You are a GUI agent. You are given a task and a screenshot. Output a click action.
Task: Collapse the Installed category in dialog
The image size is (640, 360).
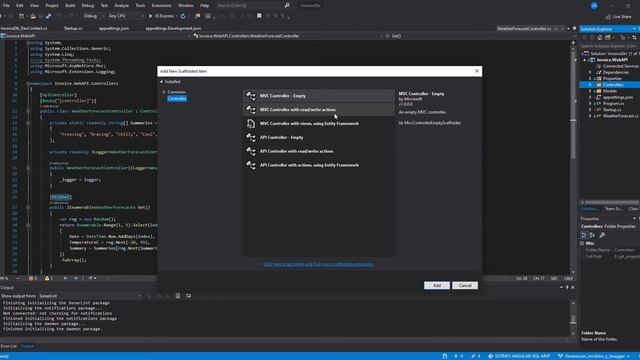(162, 82)
